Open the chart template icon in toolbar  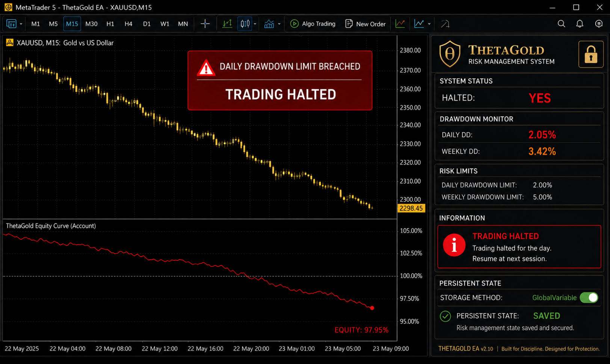pos(11,24)
